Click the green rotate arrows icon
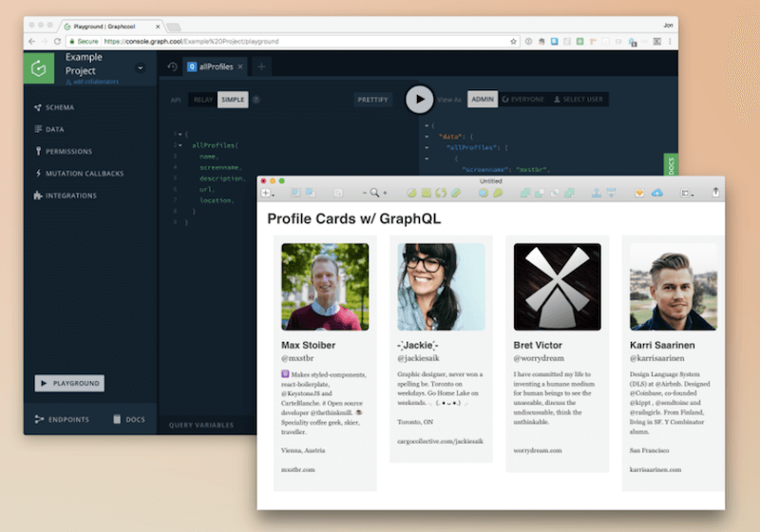760x532 pixels. (x=441, y=193)
